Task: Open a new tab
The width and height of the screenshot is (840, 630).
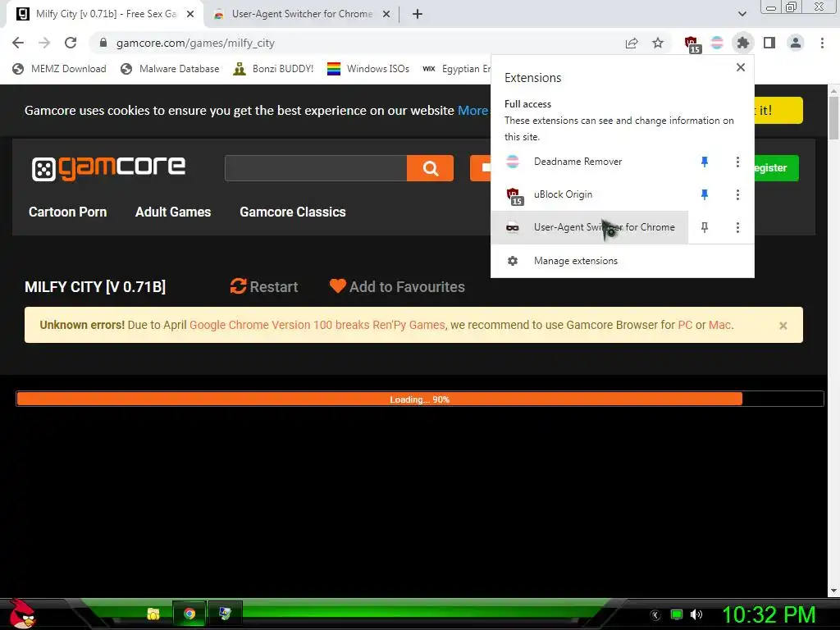Action: click(418, 14)
